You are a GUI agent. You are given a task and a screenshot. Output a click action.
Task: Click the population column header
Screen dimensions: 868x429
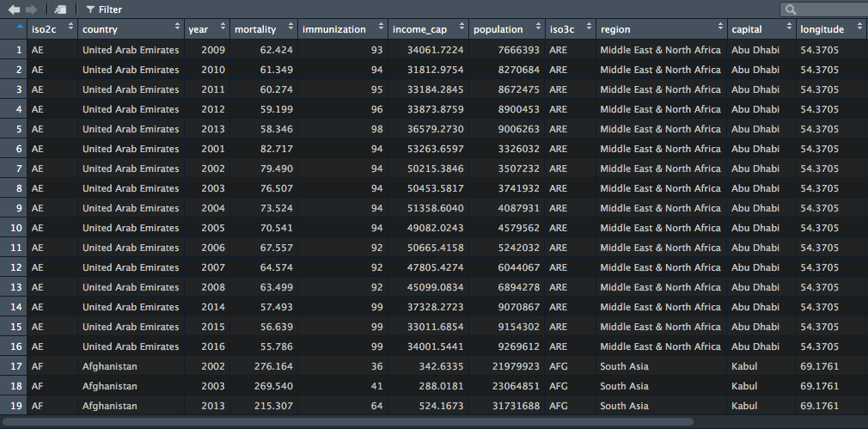[x=498, y=29]
